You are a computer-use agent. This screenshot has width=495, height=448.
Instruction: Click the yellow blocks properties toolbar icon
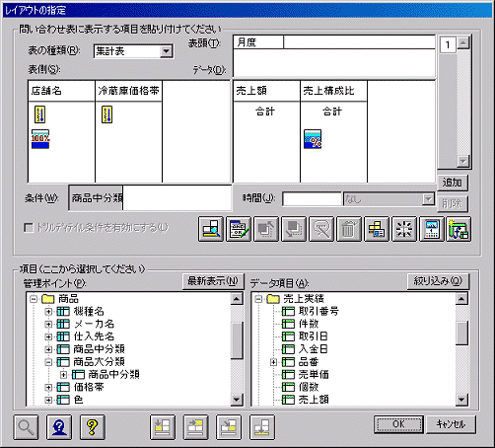(x=377, y=229)
